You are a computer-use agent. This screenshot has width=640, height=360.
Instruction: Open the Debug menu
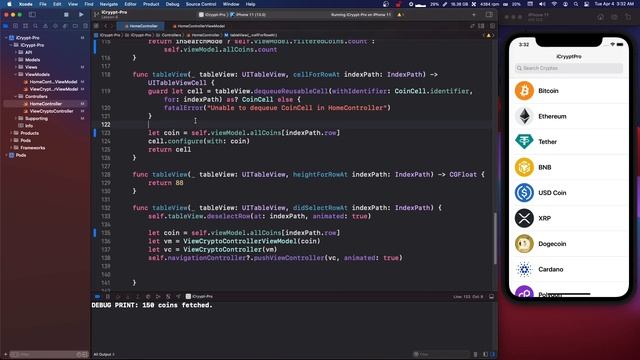[172, 4]
